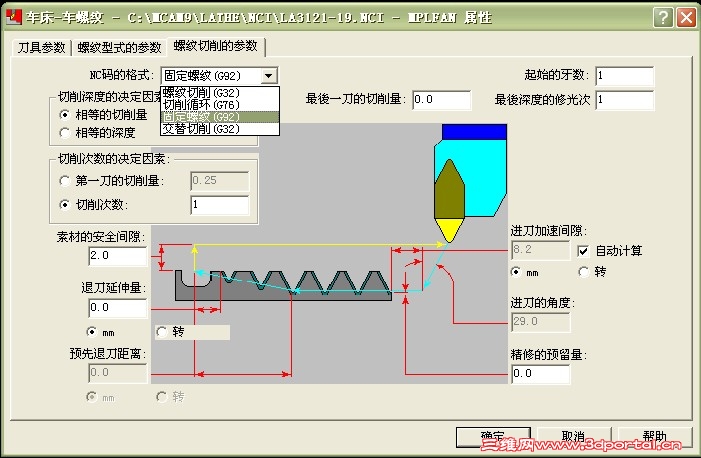Click the 进刀加速间隙 field showing 8.2
Viewport: 701px width, 458px height.
click(x=541, y=250)
